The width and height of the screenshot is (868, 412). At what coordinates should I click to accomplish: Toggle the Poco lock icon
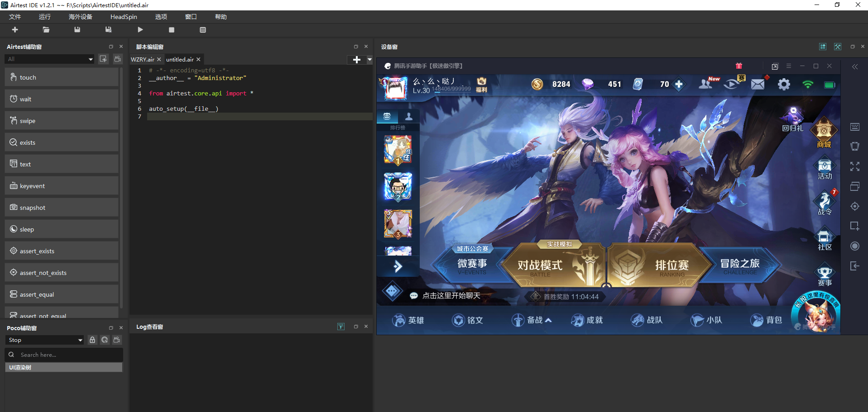tap(92, 340)
